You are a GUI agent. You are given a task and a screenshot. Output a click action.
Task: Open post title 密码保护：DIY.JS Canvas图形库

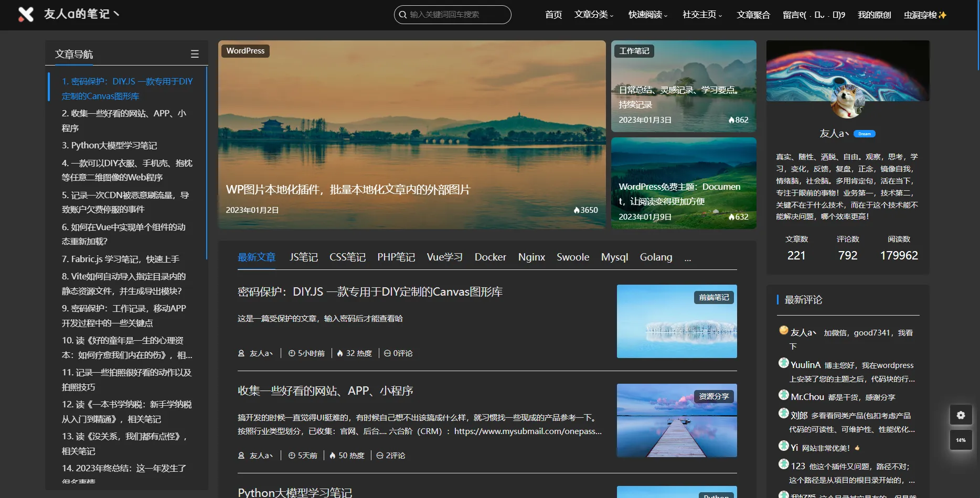(370, 291)
